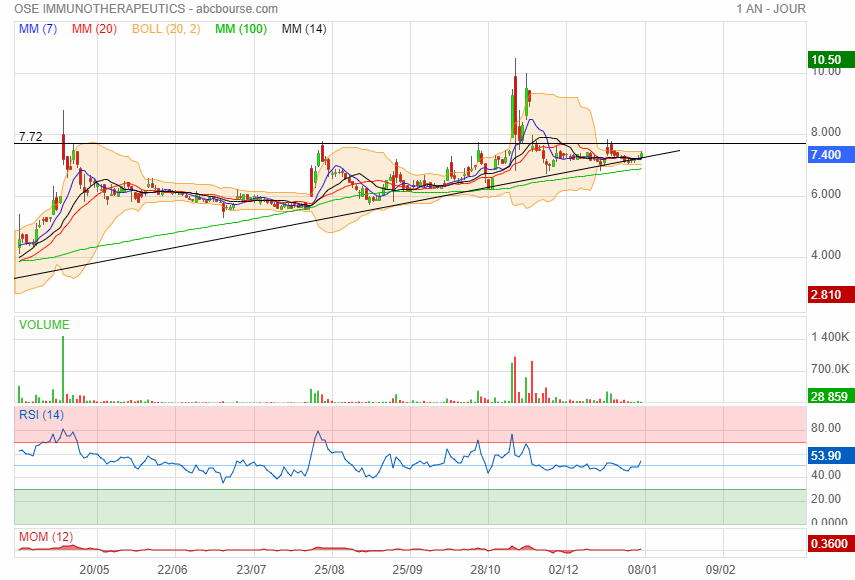Click the 0.3600 momentum value tag

click(x=831, y=544)
